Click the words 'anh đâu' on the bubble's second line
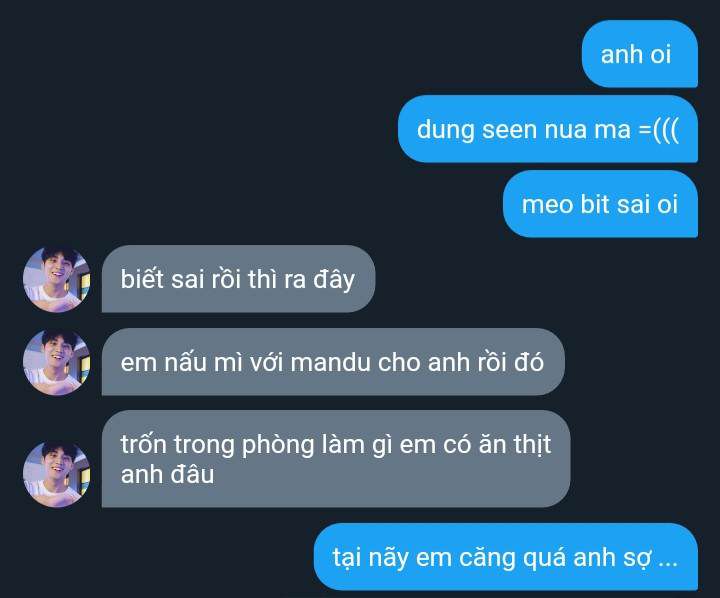This screenshot has width=720, height=598. 168,474
